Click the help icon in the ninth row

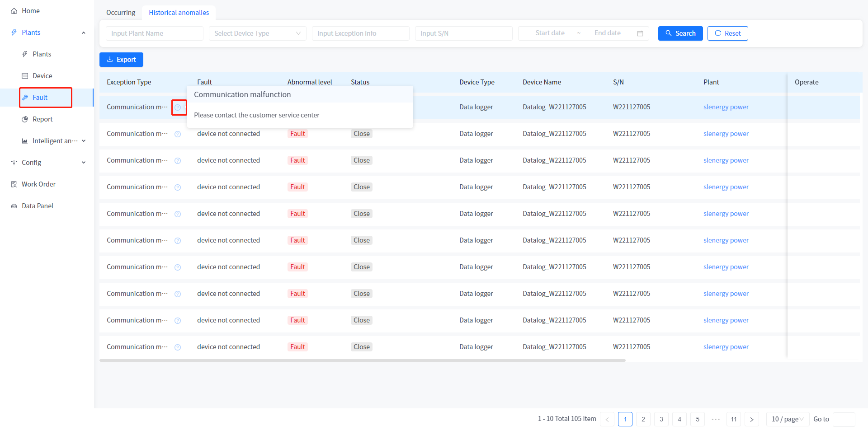tap(178, 321)
